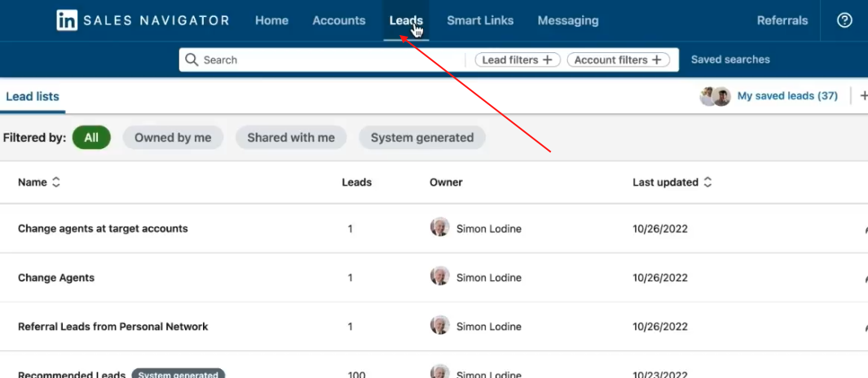Sort by Last updated column arrows
The height and width of the screenshot is (378, 868).
[707, 182]
